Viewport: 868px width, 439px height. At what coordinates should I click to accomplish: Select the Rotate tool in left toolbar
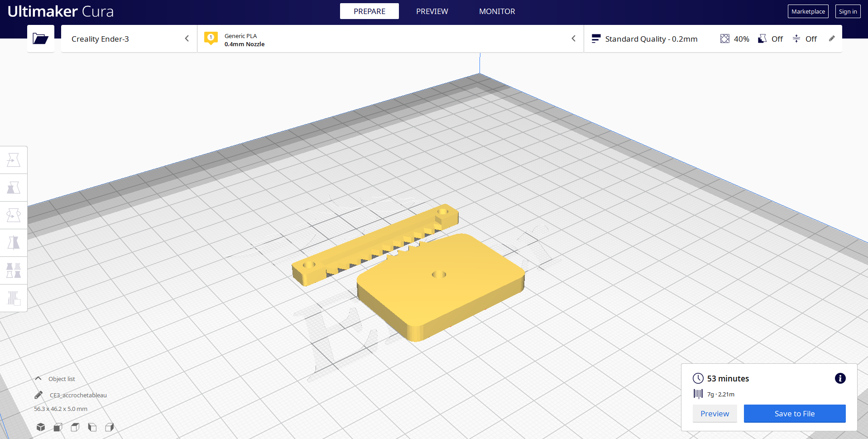click(x=14, y=215)
